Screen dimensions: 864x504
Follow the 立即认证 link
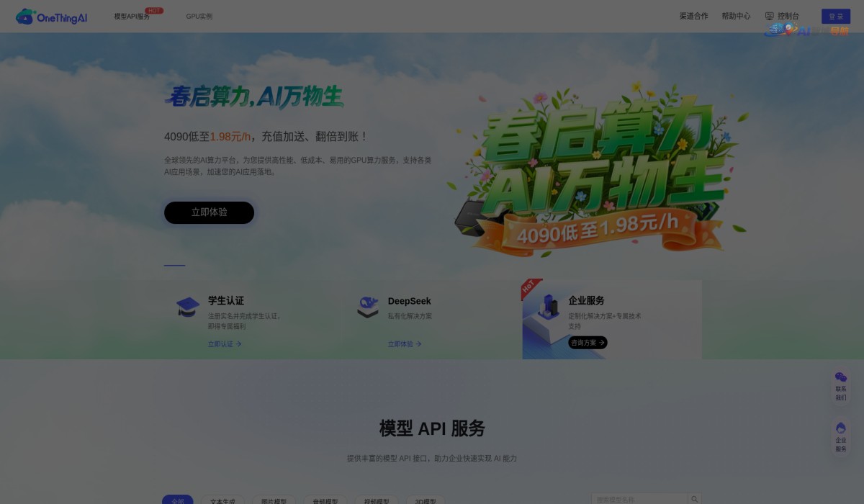tap(224, 344)
